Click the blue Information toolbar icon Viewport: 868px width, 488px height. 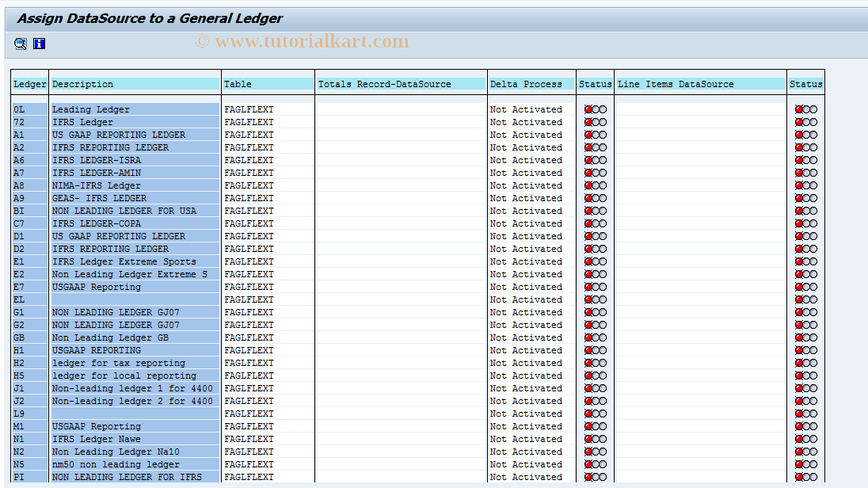point(39,44)
